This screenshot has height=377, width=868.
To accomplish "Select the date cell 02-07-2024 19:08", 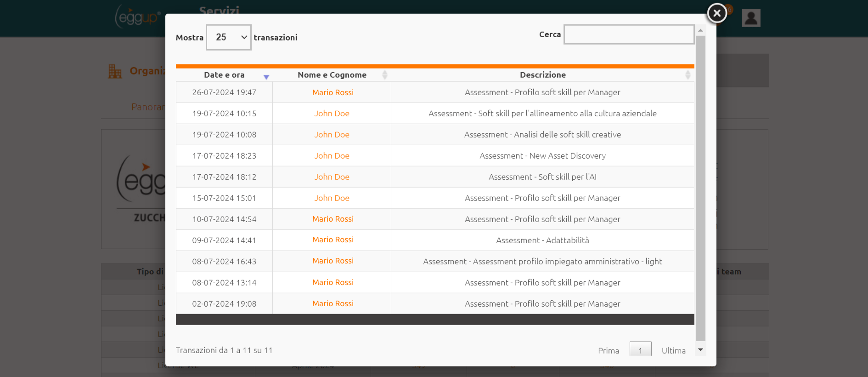I will [x=224, y=304].
